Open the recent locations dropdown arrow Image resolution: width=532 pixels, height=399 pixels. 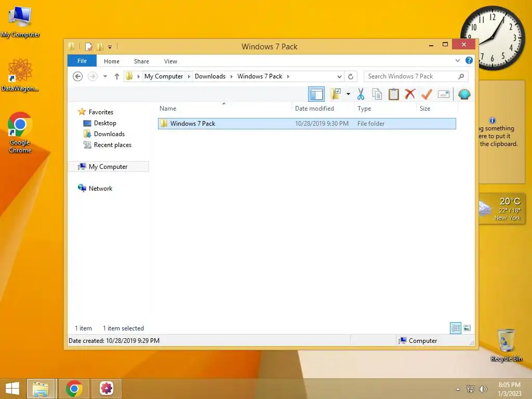pyautogui.click(x=105, y=76)
